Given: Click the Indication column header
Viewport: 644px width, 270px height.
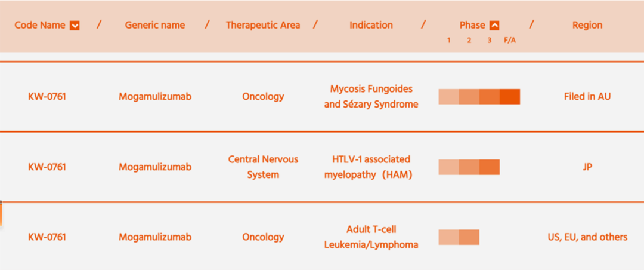Looking at the screenshot, I should click(371, 25).
